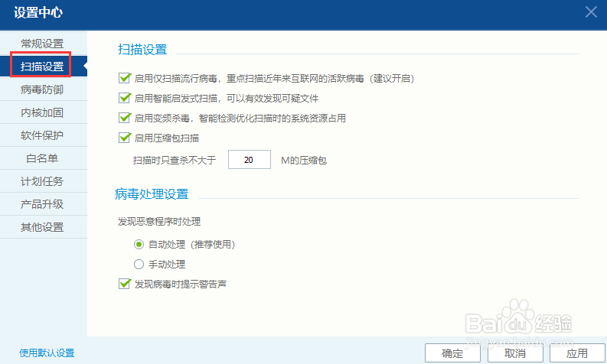The height and width of the screenshot is (364, 607).
Task: Click the 发现恶意程序时处理 label
Action: click(x=159, y=222)
